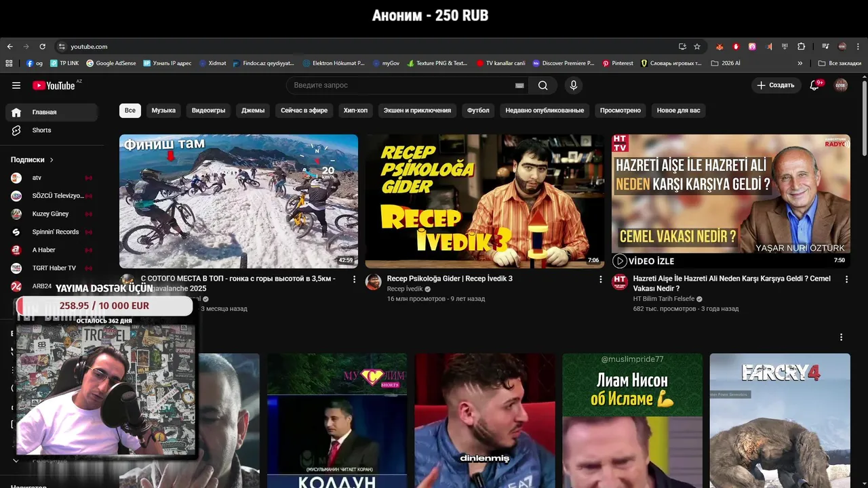The image size is (868, 488).
Task: Click the Создать button
Action: (776, 85)
